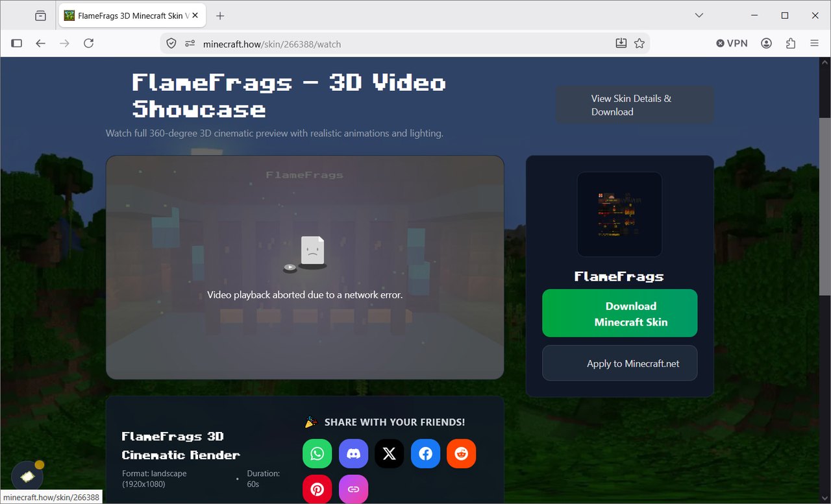
Task: Share skin on X (Twitter)
Action: coord(390,453)
